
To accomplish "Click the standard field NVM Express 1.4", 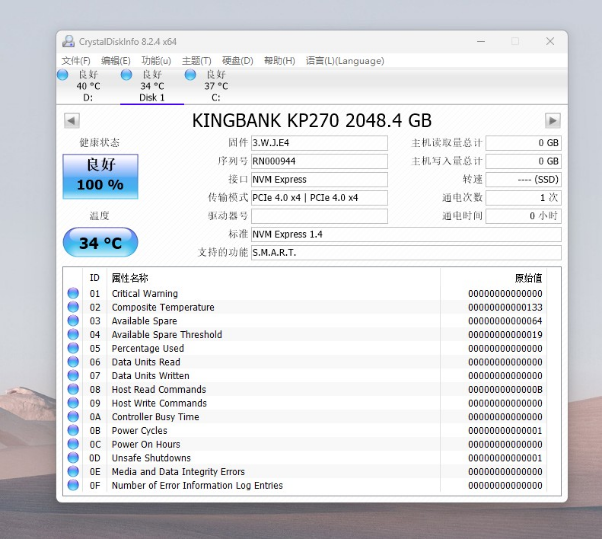I will 406,234.
